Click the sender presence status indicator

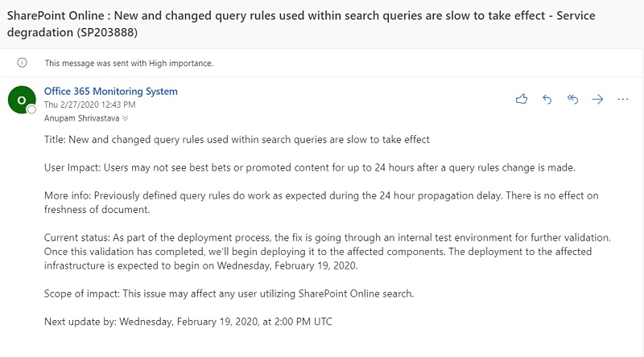click(31, 109)
